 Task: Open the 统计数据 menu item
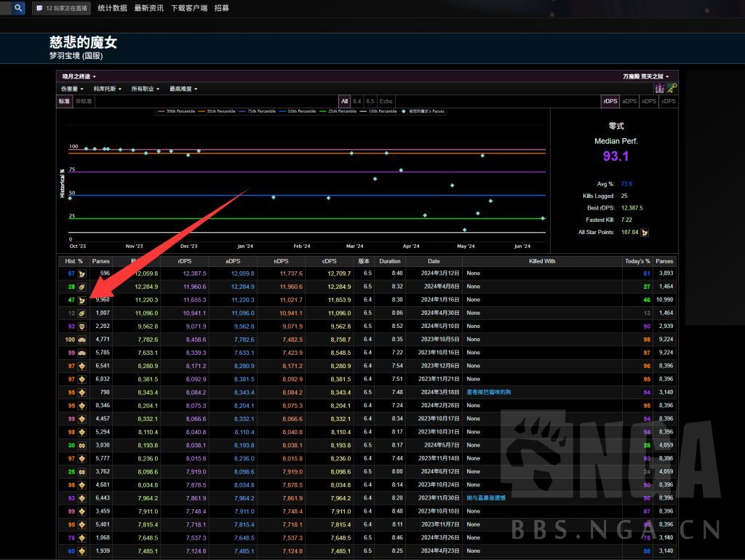point(112,8)
